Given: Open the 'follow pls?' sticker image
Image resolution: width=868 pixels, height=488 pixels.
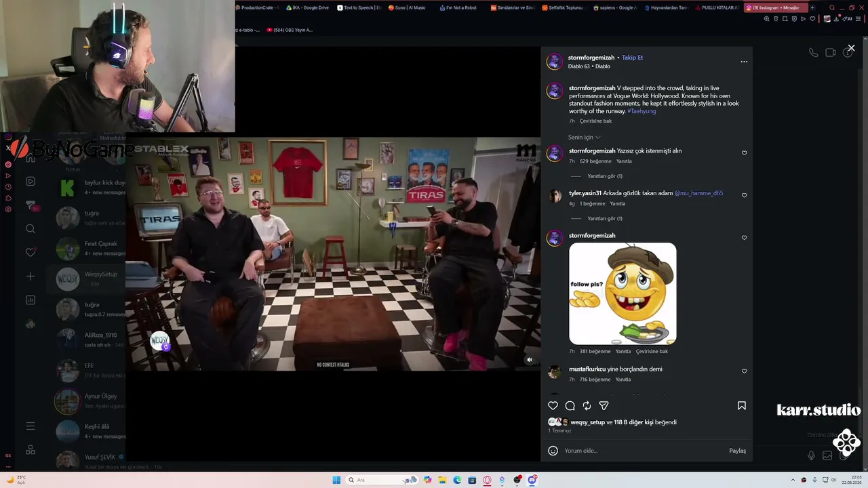Looking at the screenshot, I should (623, 293).
